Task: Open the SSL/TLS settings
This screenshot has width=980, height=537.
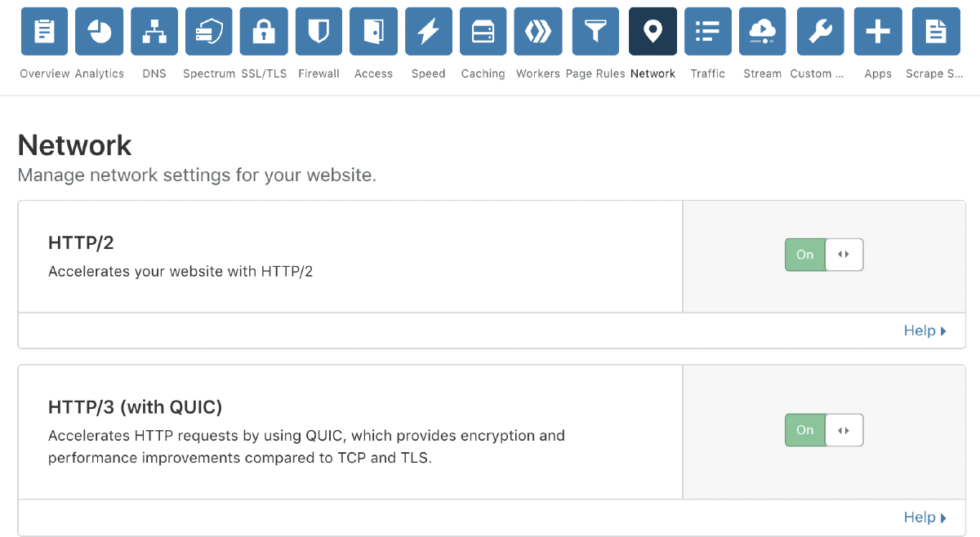Action: pos(263,31)
